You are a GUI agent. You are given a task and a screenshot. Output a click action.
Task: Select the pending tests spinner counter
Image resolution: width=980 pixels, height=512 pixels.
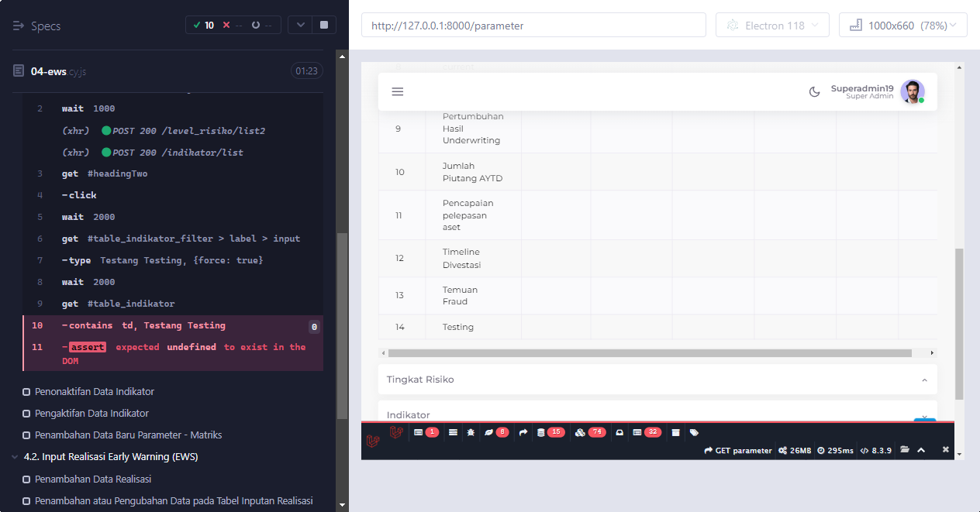click(262, 26)
